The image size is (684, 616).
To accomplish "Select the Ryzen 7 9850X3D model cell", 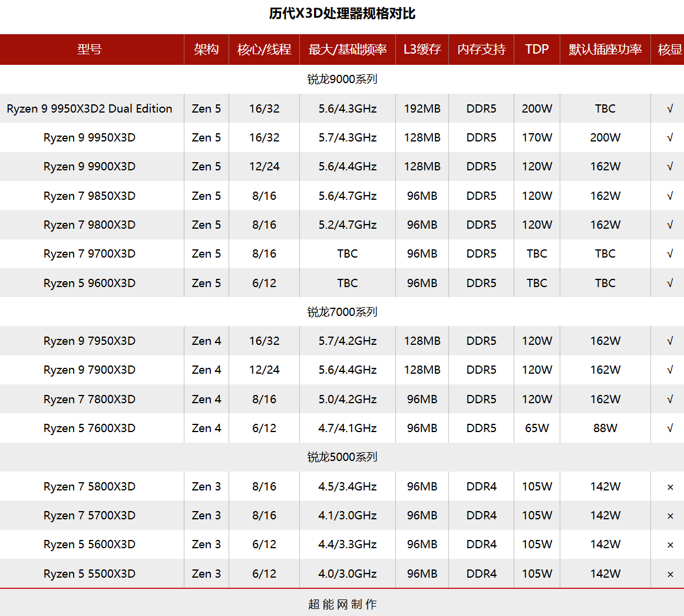I will coord(90,196).
